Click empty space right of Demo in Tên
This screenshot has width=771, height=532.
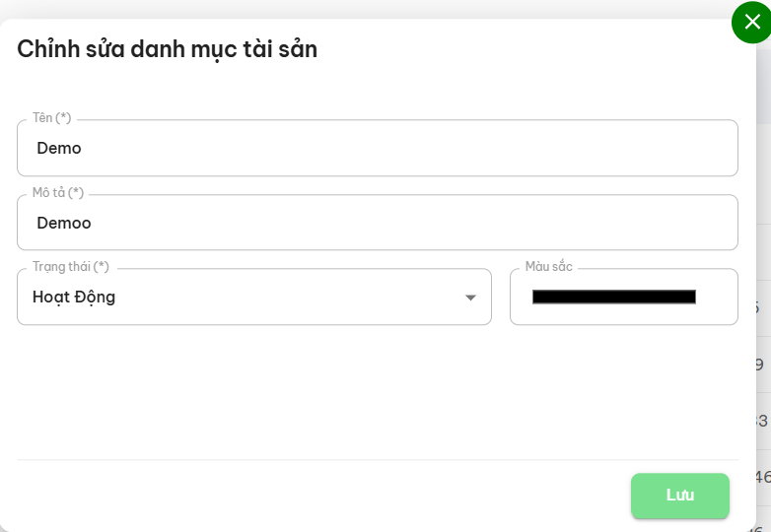[444, 149]
